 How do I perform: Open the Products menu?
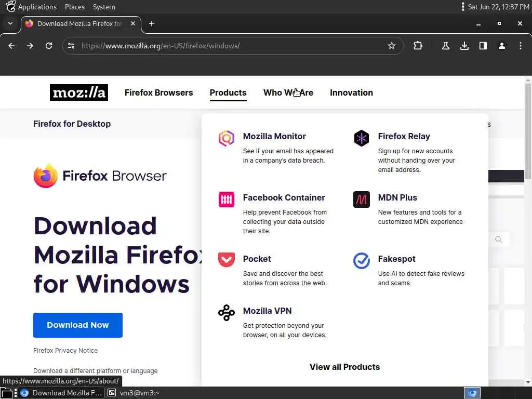click(228, 92)
